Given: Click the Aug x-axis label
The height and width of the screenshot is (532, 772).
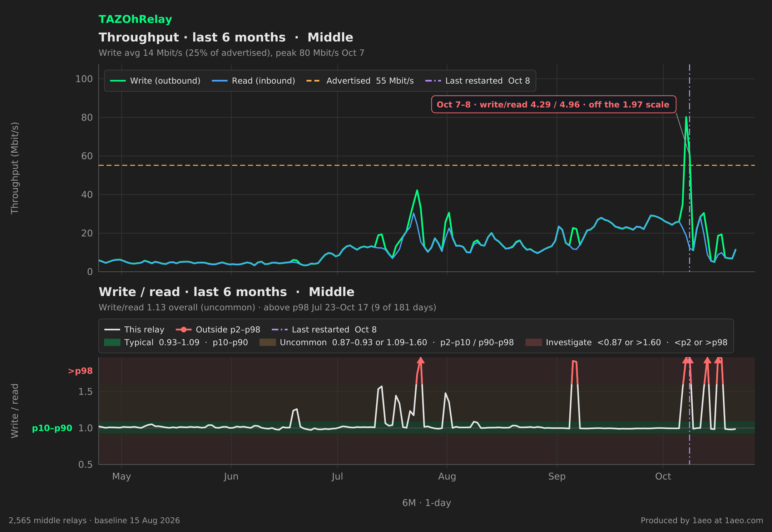Looking at the screenshot, I should [x=447, y=477].
